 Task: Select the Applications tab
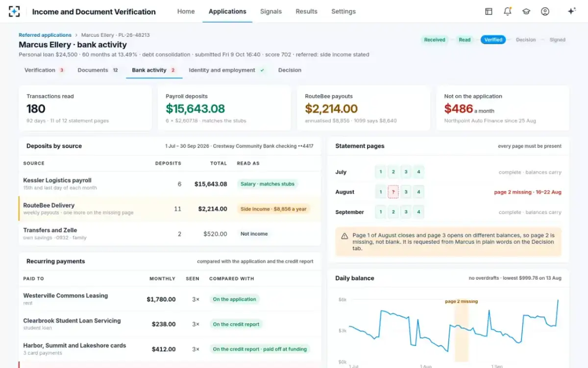click(227, 11)
